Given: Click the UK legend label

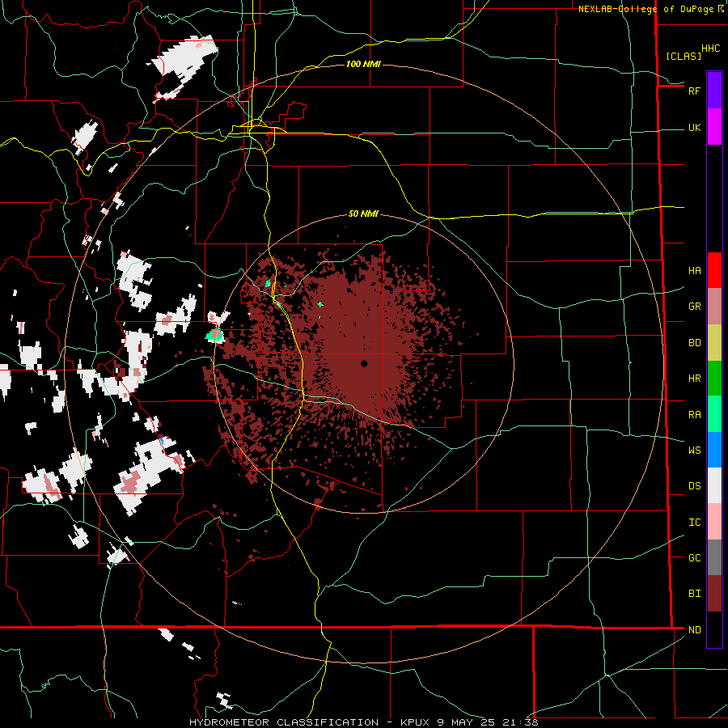Looking at the screenshot, I should click(694, 127).
